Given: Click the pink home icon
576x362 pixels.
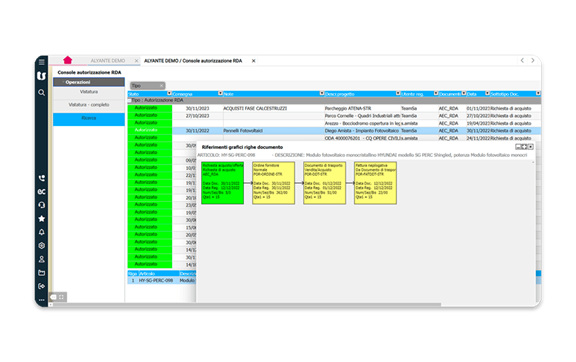Looking at the screenshot, I should [68, 60].
